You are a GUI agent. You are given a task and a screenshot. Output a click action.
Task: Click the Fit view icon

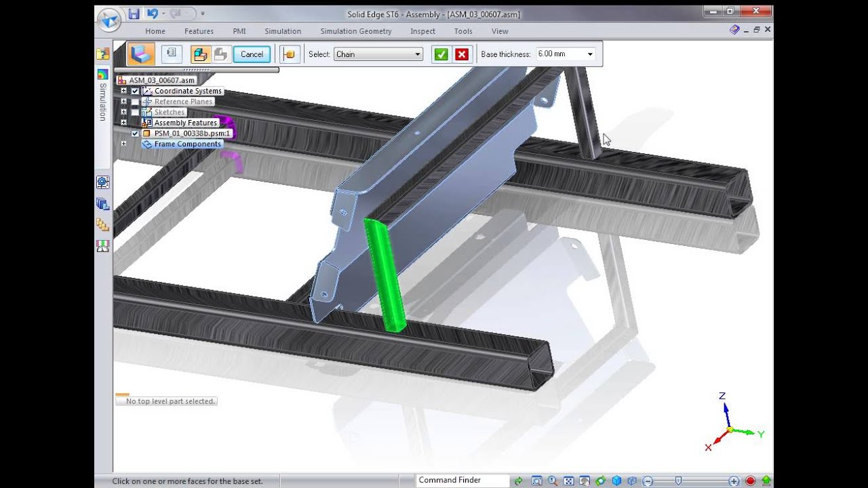569,481
